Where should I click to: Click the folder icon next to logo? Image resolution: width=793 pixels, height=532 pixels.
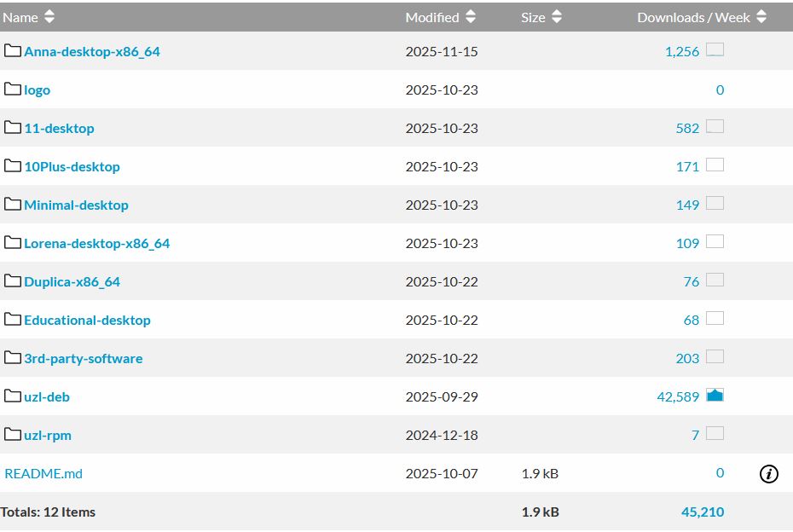coord(12,90)
